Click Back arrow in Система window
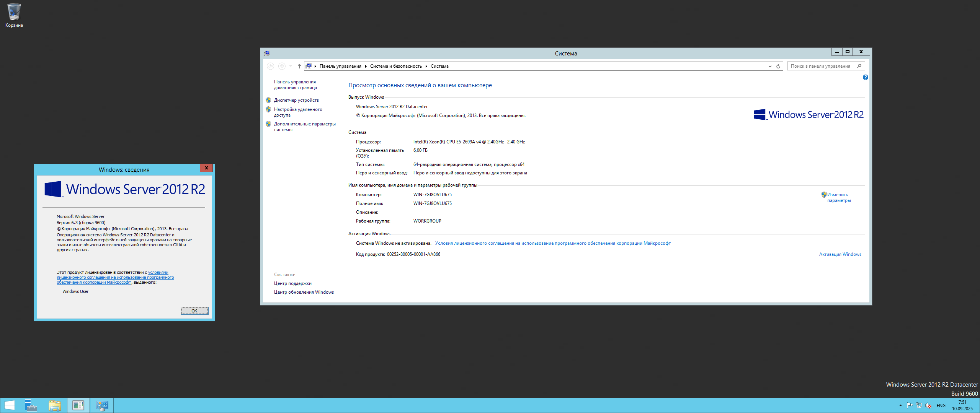The height and width of the screenshot is (413, 980). [270, 66]
